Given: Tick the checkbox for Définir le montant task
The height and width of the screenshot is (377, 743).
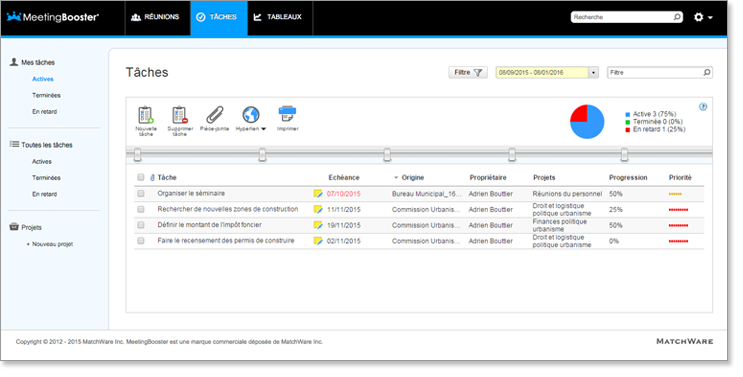Looking at the screenshot, I should (x=141, y=225).
